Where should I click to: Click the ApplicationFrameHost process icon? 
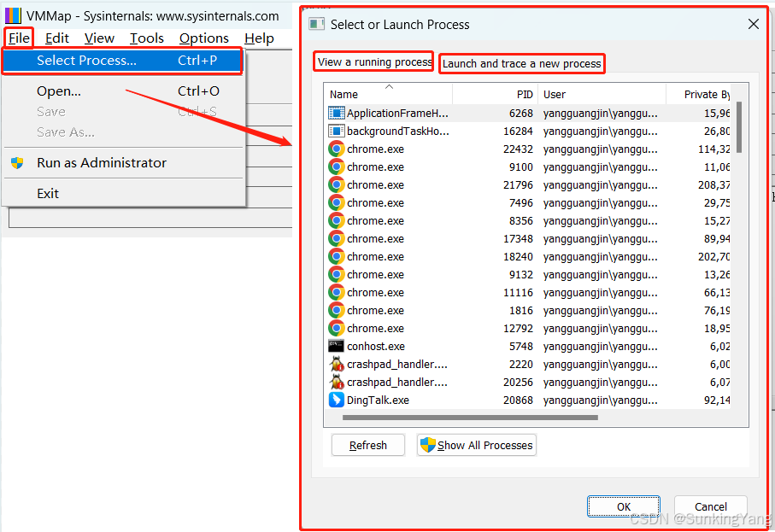(x=336, y=113)
